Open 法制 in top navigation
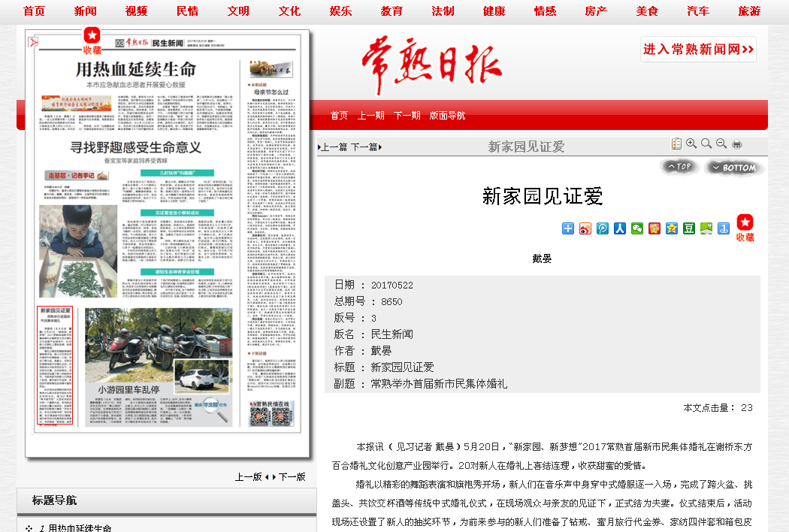Screen dimensions: 789x532 point(443,11)
